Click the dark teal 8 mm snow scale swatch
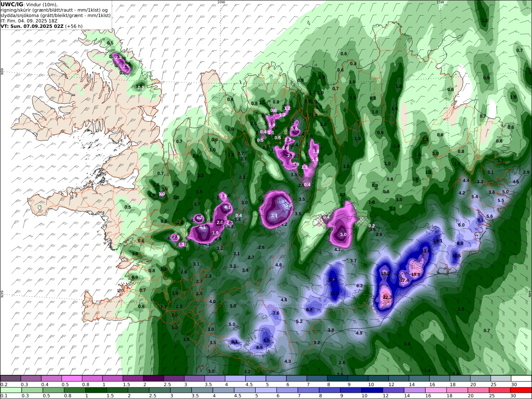 click(x=337, y=379)
